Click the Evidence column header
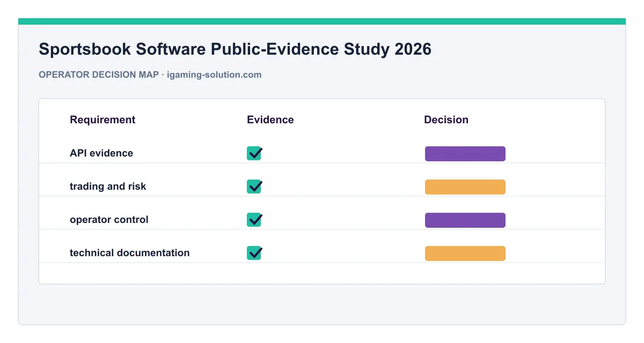The height and width of the screenshot is (343, 644). (x=270, y=120)
